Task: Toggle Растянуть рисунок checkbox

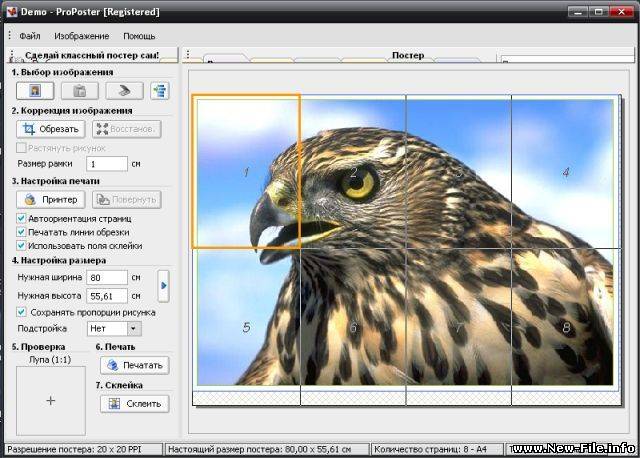Action: (x=21, y=147)
